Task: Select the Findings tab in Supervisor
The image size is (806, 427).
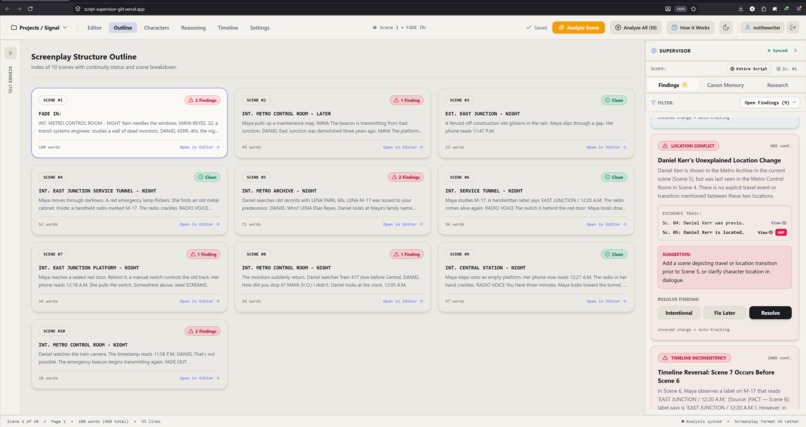Action: tap(672, 85)
